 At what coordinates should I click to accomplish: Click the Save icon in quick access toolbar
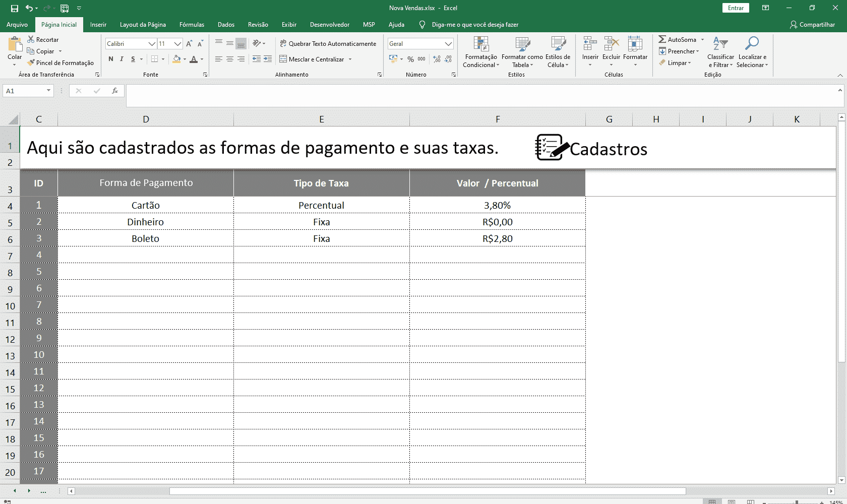coord(15,8)
